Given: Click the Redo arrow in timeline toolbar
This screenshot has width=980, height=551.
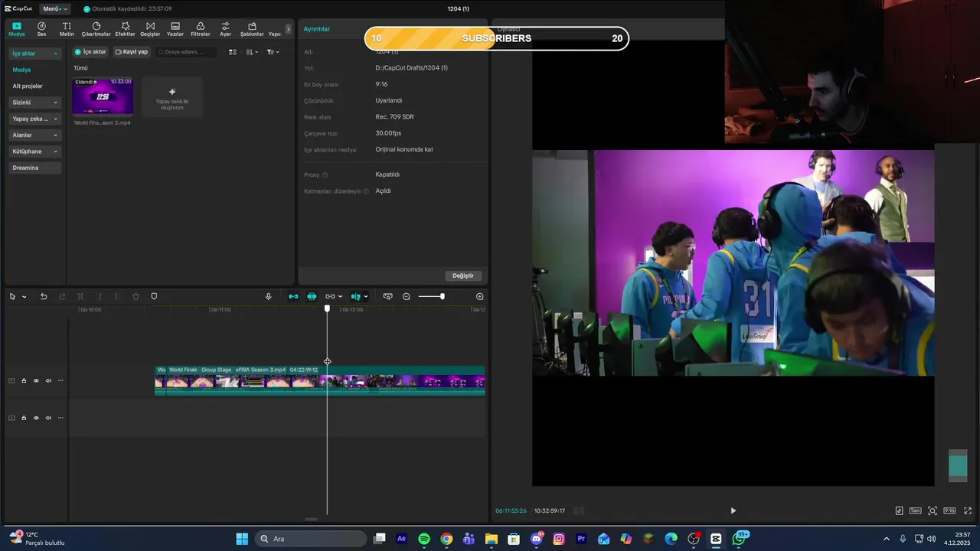Looking at the screenshot, I should pyautogui.click(x=62, y=296).
